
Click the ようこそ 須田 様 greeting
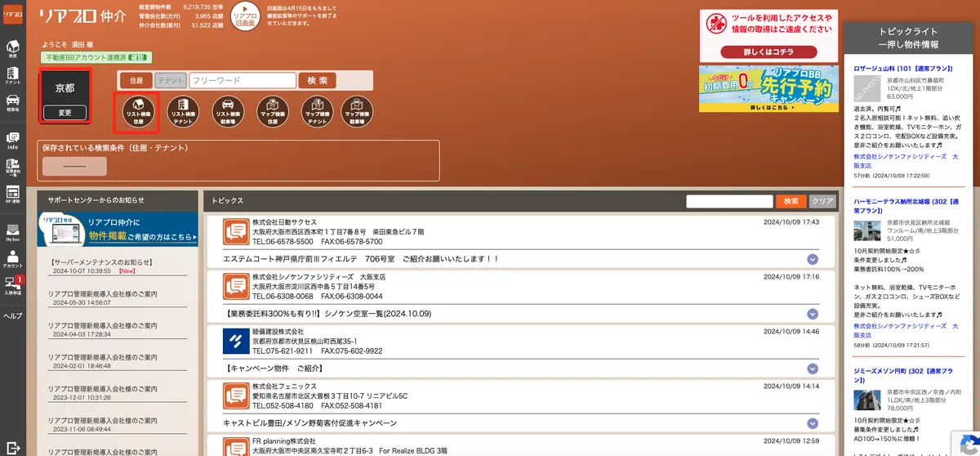coord(67,44)
